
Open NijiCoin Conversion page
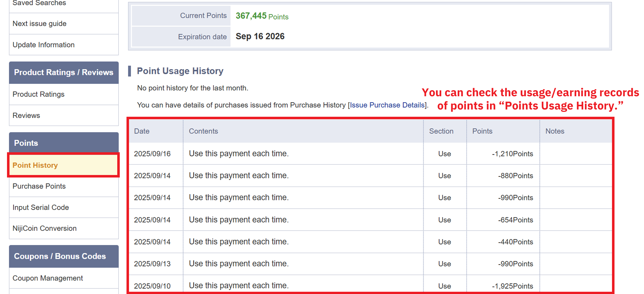(x=44, y=228)
